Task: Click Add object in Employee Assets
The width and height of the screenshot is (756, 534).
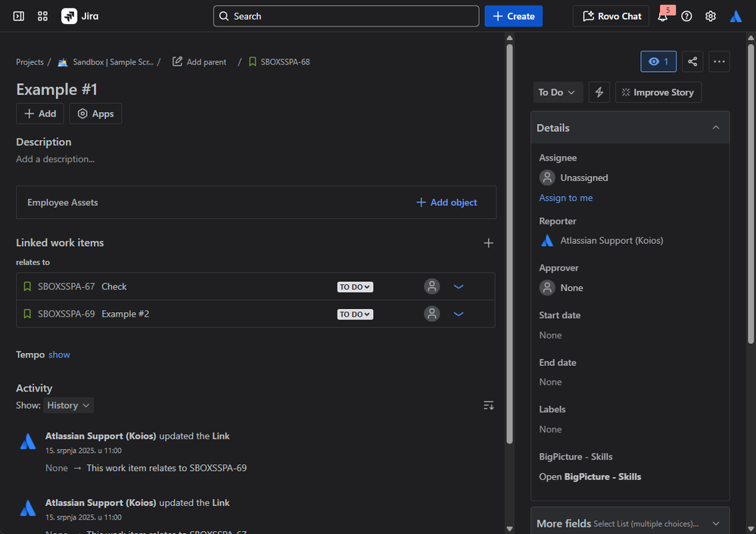Action: (x=446, y=202)
